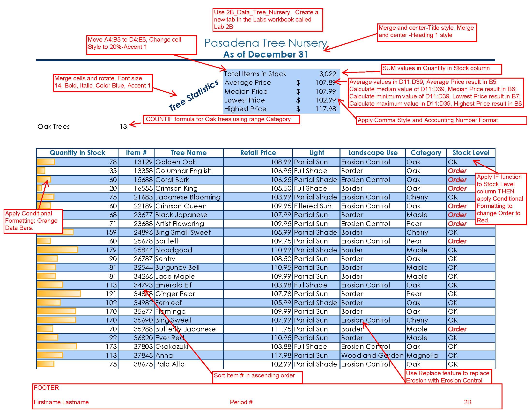The width and height of the screenshot is (532, 411).
Task: Select the Ginger Pear cell
Action: pos(189,294)
